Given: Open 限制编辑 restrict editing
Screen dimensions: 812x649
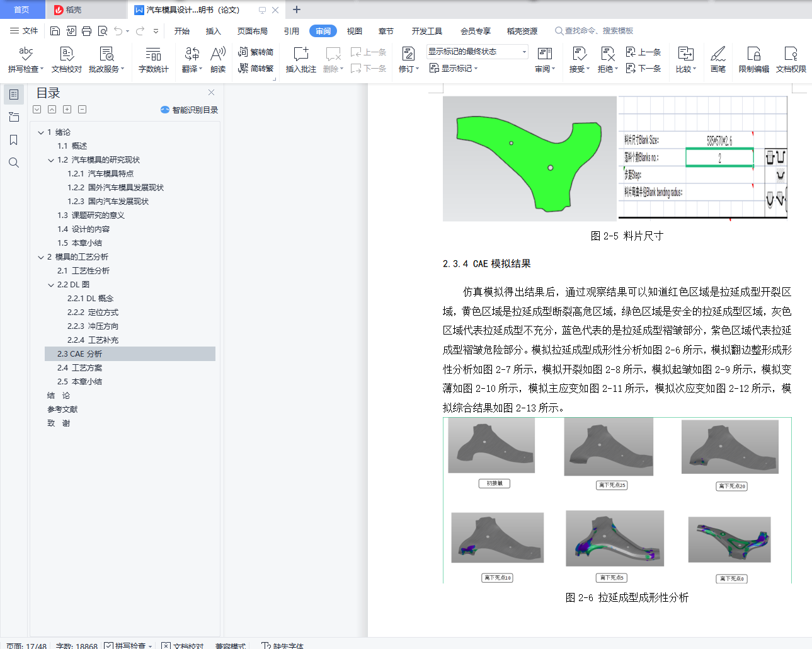Looking at the screenshot, I should point(754,60).
